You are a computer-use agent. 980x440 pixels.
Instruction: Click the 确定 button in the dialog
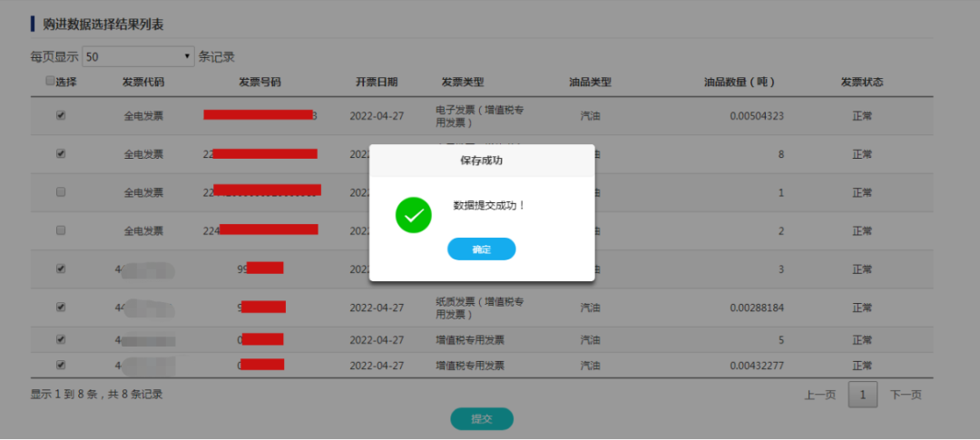click(x=481, y=249)
